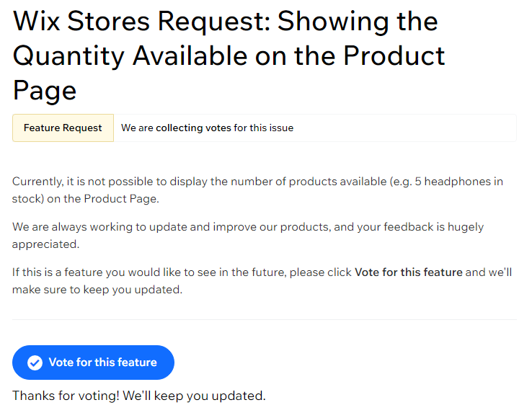Click 'Product Page.' in the first paragraph
This screenshot has width=532, height=418.
[x=121, y=199]
